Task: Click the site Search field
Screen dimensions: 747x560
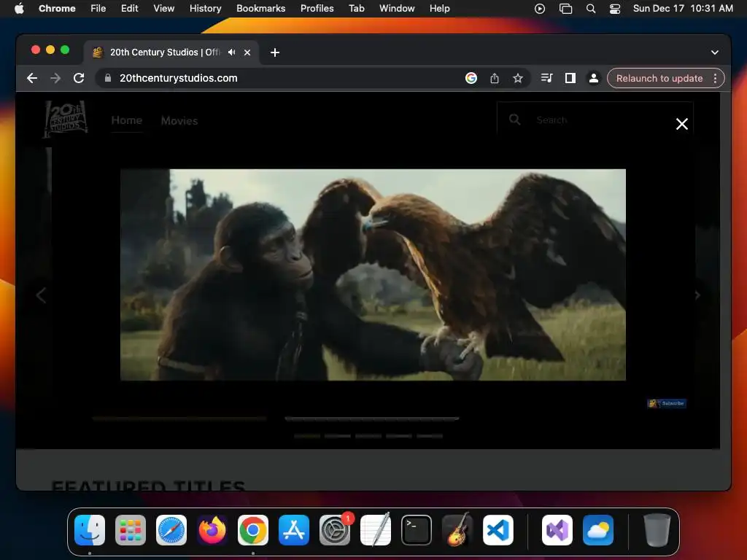Action: coord(595,120)
